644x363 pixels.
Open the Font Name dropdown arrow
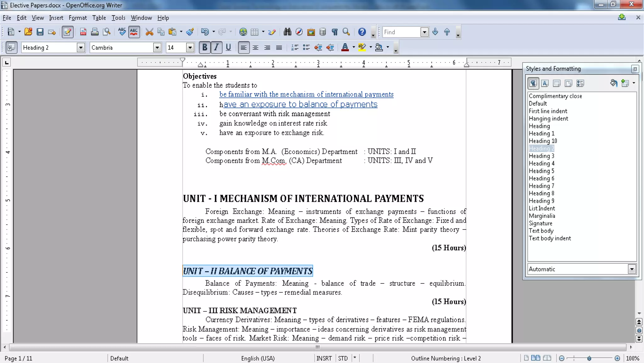[x=157, y=47]
